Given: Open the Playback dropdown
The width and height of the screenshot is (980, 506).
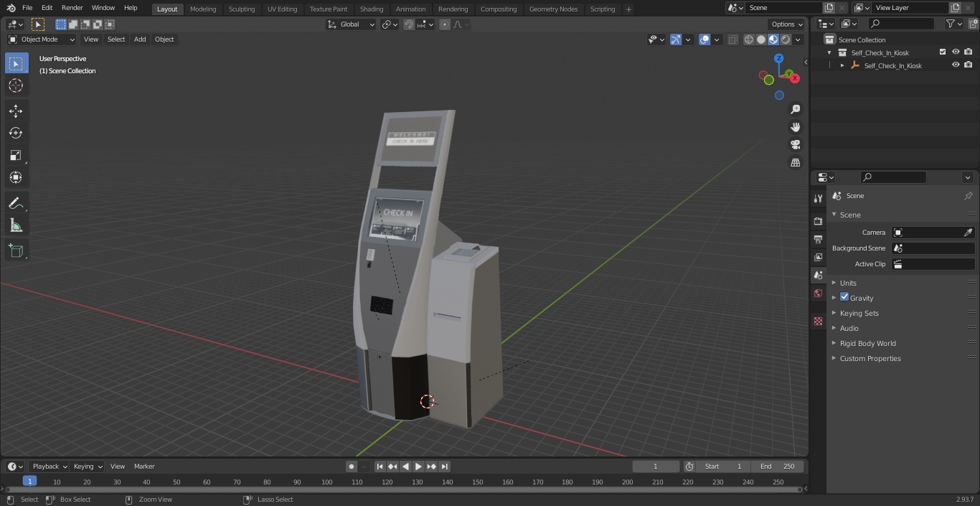Looking at the screenshot, I should pos(50,467).
